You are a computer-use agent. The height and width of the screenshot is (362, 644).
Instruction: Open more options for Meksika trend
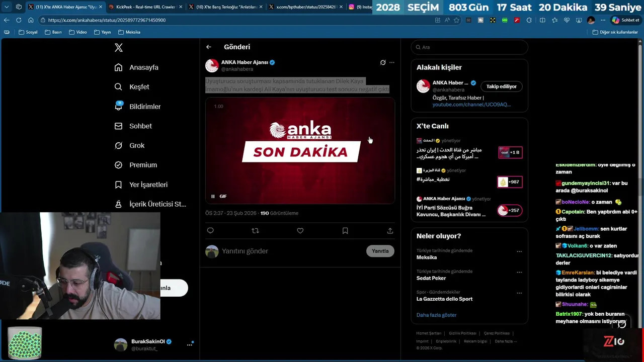click(x=519, y=251)
